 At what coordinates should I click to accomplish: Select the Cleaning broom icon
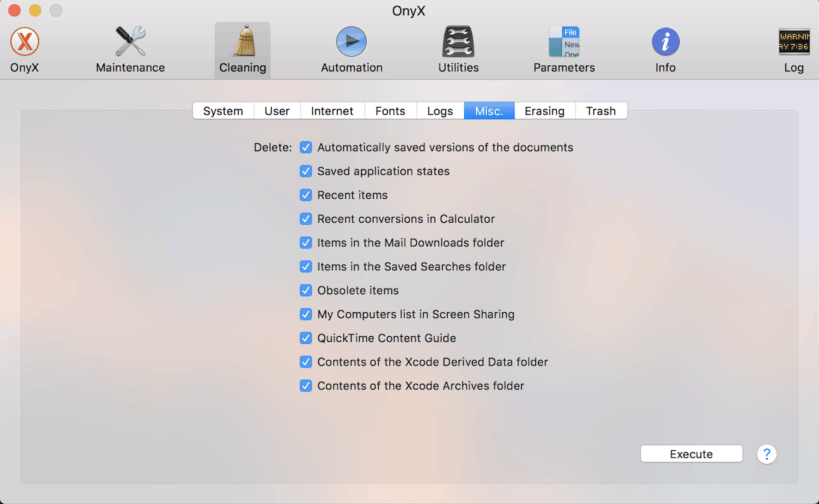click(243, 42)
